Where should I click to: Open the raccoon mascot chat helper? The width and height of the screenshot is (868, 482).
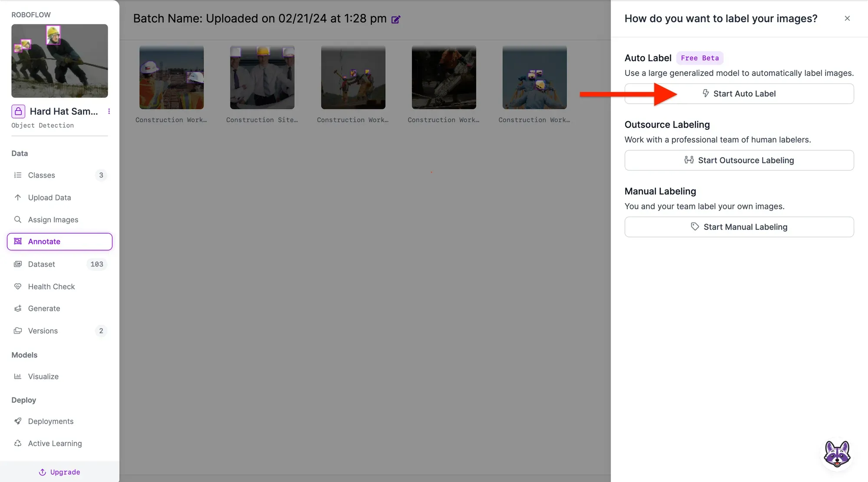pyautogui.click(x=837, y=454)
